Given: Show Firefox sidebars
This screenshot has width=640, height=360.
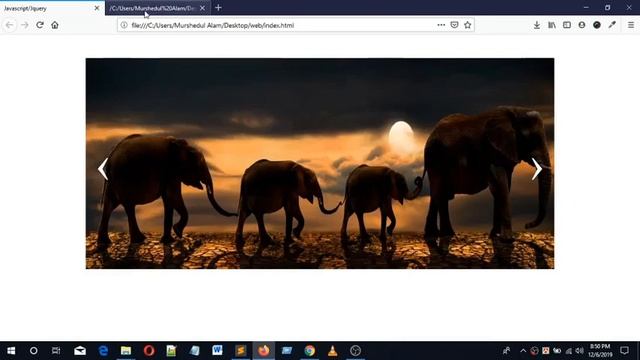Looking at the screenshot, I should coord(567,25).
